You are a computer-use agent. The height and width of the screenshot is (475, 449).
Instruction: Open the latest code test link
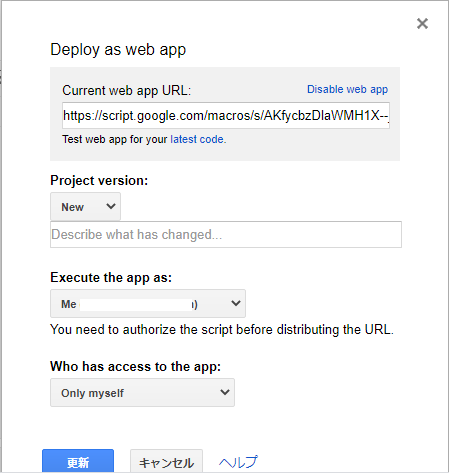(x=198, y=139)
